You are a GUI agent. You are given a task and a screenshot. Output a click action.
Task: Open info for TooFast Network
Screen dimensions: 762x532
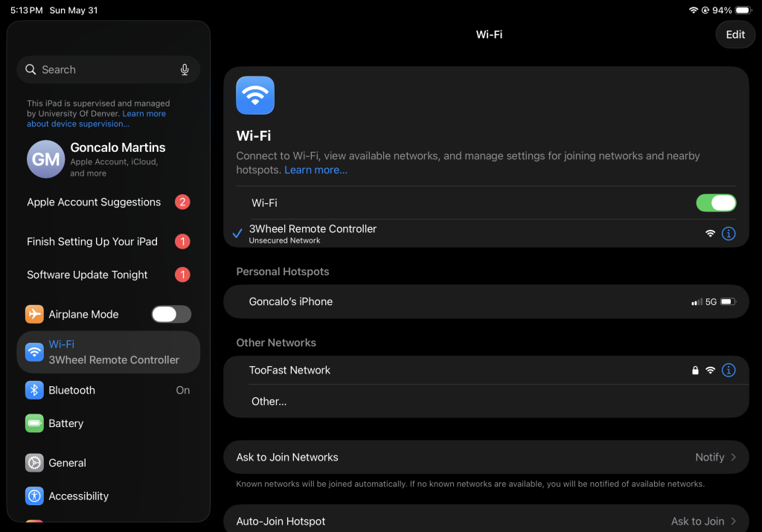pyautogui.click(x=729, y=371)
